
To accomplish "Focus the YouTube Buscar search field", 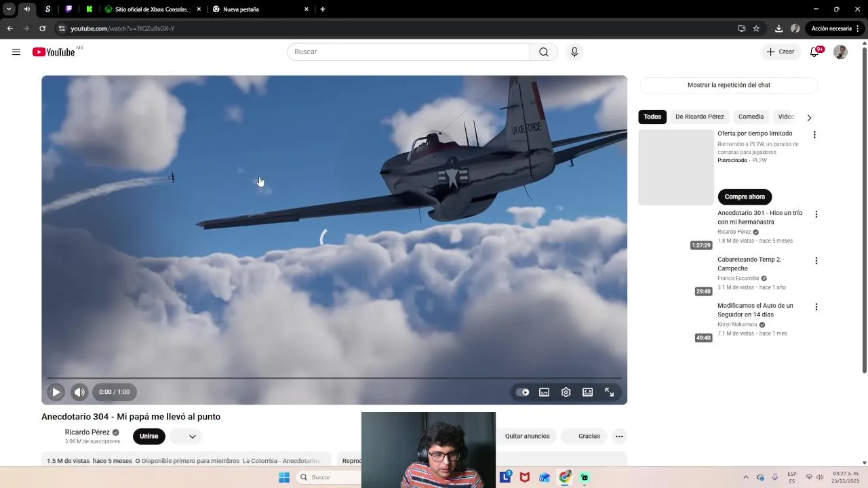I will [x=408, y=52].
